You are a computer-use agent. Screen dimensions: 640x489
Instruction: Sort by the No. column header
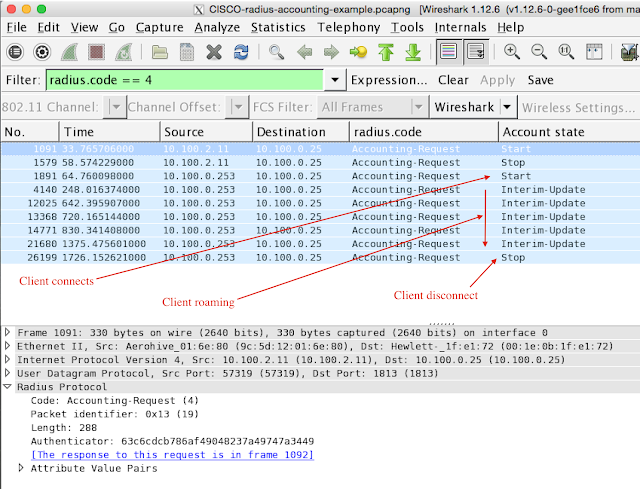30,132
